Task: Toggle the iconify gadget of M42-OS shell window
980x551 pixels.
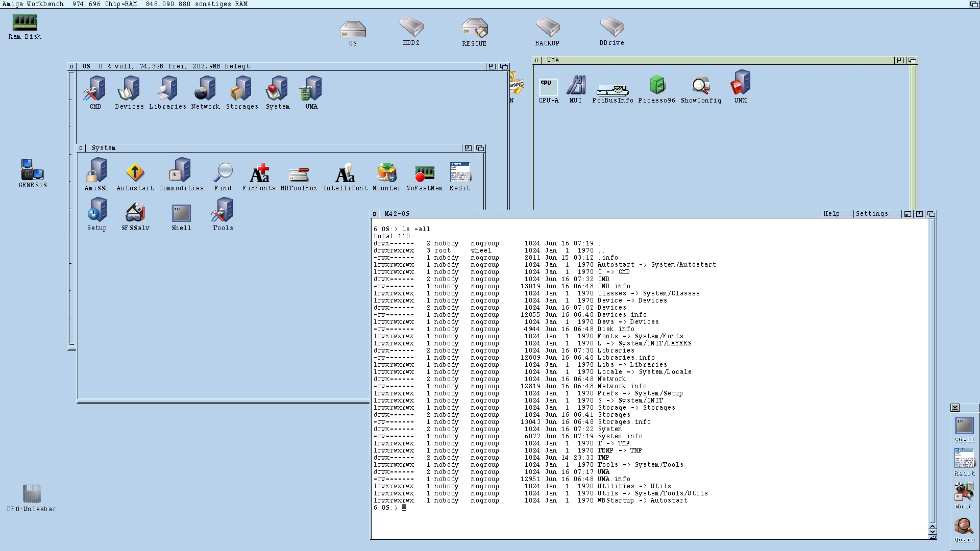Action: click(908, 214)
